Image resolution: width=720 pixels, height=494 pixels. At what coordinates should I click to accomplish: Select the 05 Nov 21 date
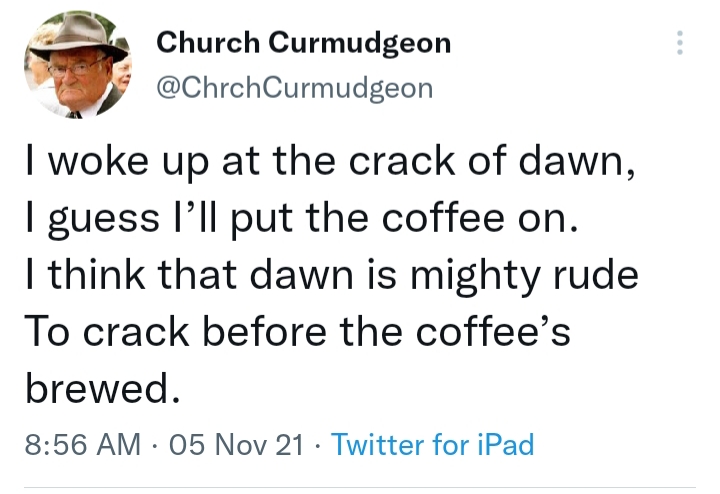(x=237, y=444)
